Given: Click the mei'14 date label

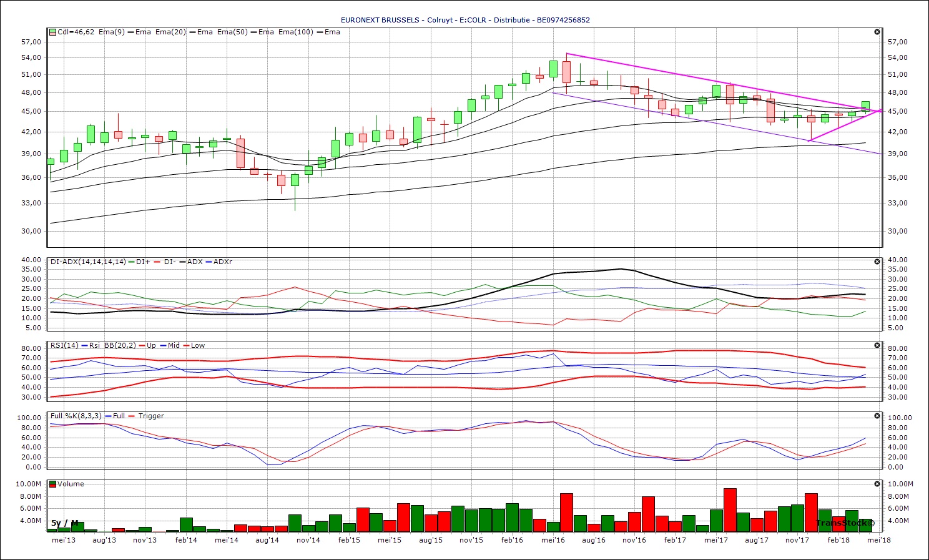Looking at the screenshot, I should coord(226,540).
